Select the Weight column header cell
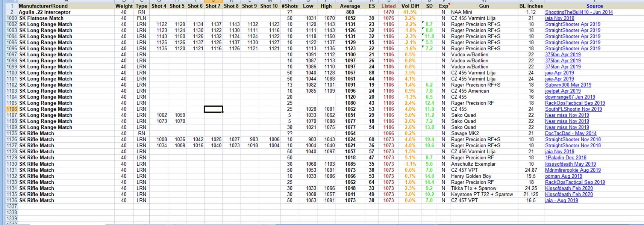The height and width of the screenshot is (225, 644). pyautogui.click(x=124, y=6)
